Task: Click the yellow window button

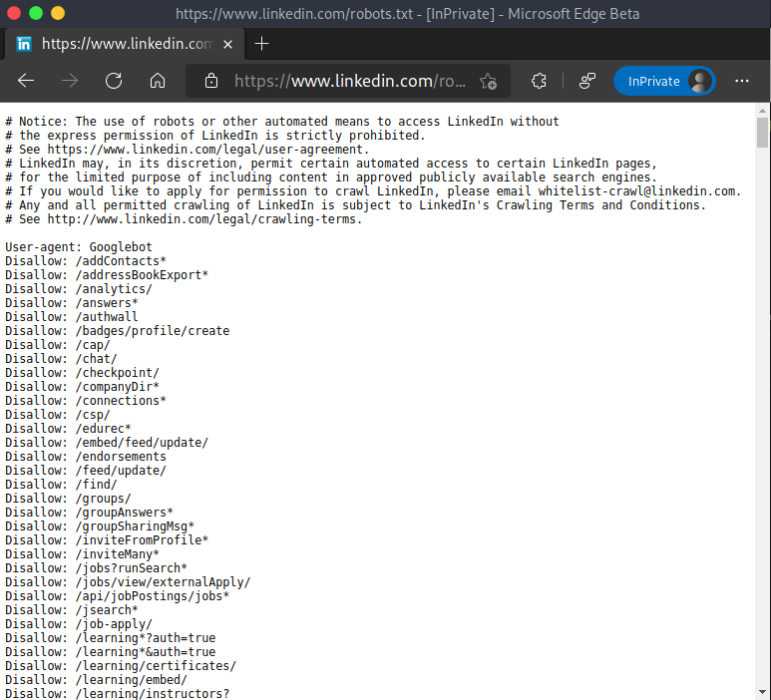Action: point(58,13)
